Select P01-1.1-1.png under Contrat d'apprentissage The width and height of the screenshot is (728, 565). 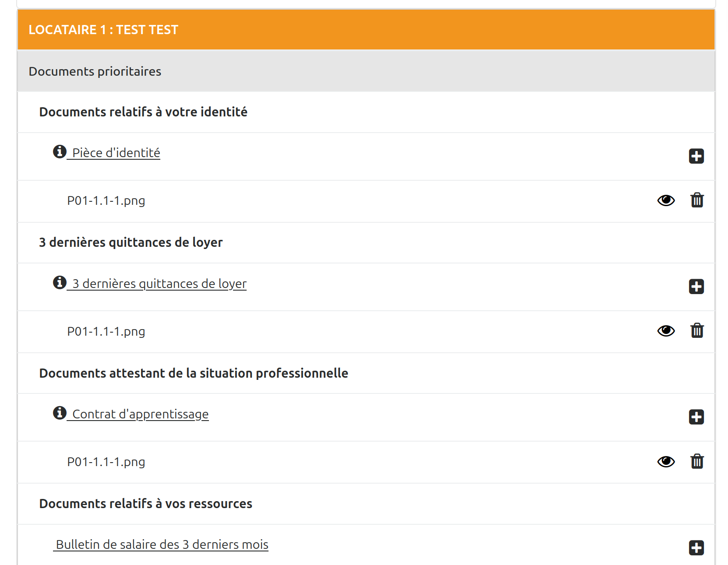point(106,462)
